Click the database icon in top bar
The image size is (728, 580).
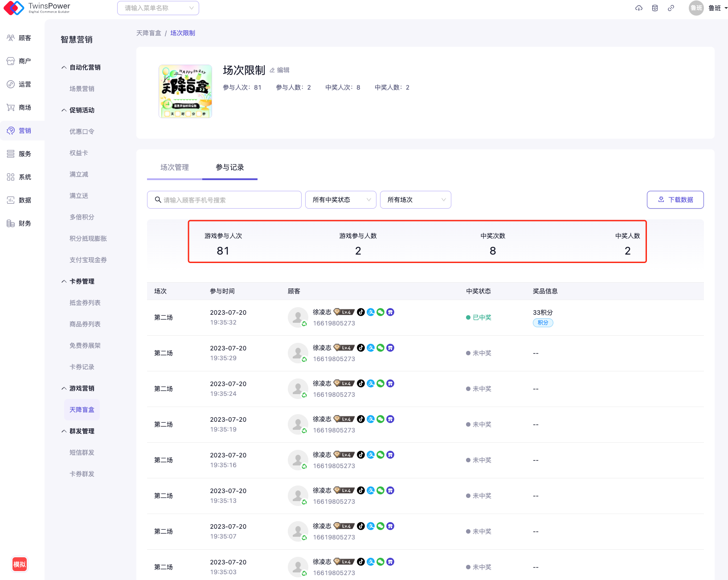point(654,8)
